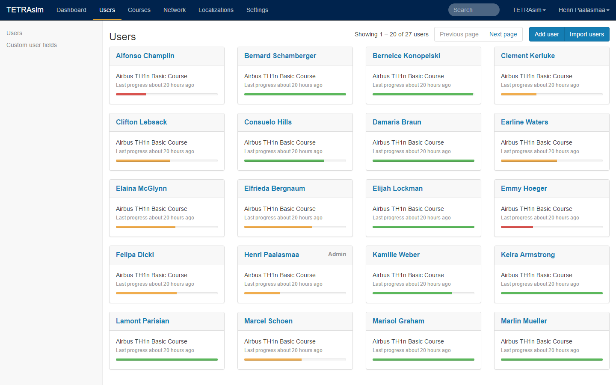The image size is (616, 385).
Task: Open Localizations from the navbar
Action: click(x=216, y=10)
